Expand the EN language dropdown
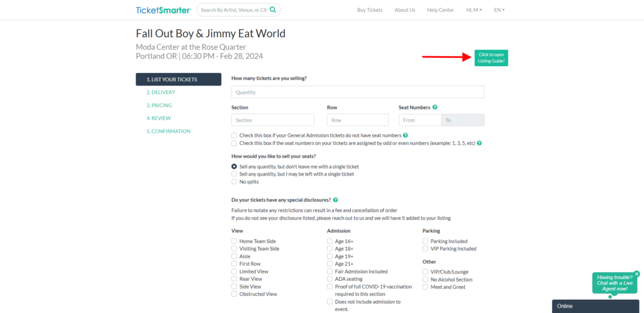 pyautogui.click(x=499, y=10)
